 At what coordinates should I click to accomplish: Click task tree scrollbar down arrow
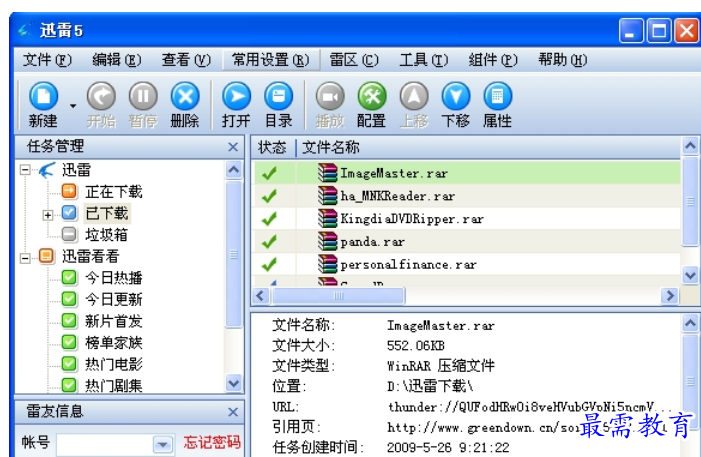234,384
